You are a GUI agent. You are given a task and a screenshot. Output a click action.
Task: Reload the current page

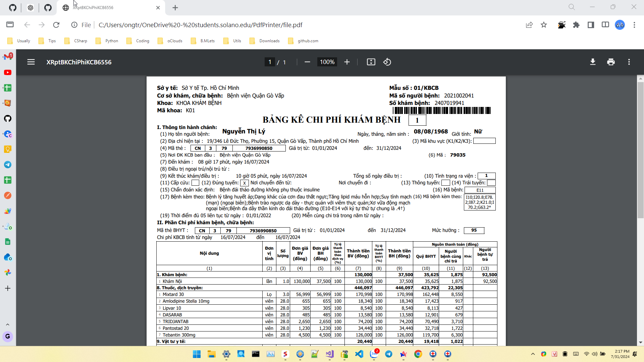click(56, 25)
